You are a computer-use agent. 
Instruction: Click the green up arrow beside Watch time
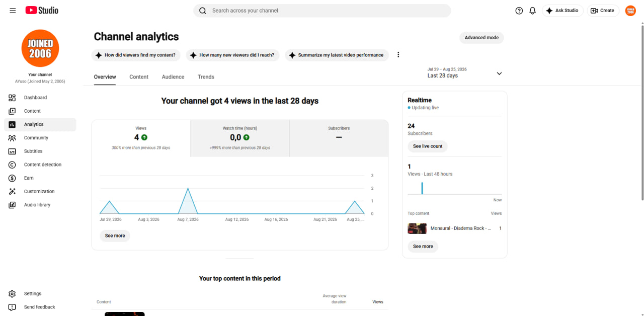coord(247,137)
